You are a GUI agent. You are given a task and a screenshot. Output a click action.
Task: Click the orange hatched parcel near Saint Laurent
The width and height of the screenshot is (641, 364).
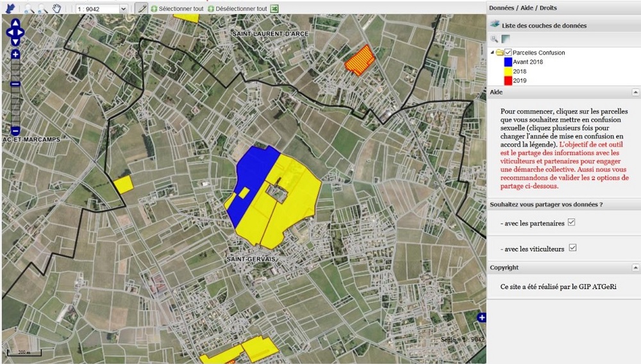360,60
